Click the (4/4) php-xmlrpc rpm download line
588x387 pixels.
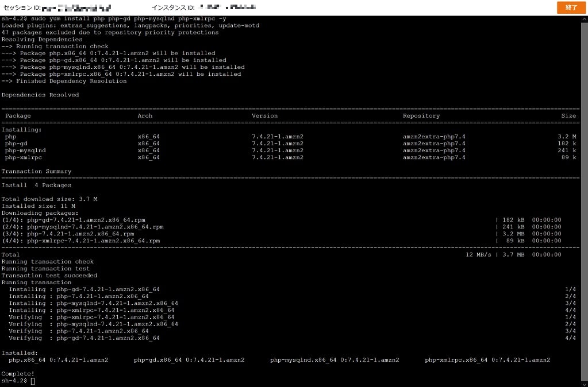point(281,241)
